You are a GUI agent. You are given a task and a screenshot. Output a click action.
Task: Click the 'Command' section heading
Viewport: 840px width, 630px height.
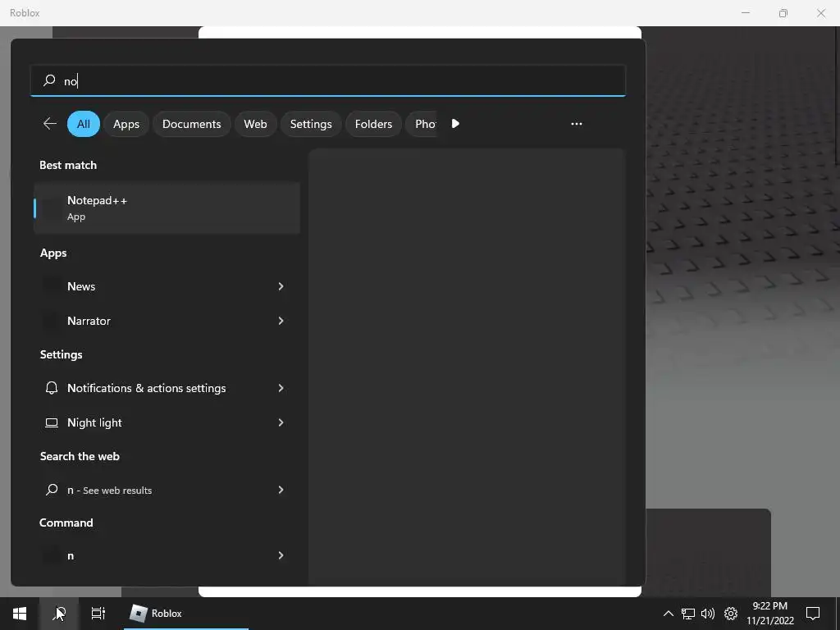point(66,523)
